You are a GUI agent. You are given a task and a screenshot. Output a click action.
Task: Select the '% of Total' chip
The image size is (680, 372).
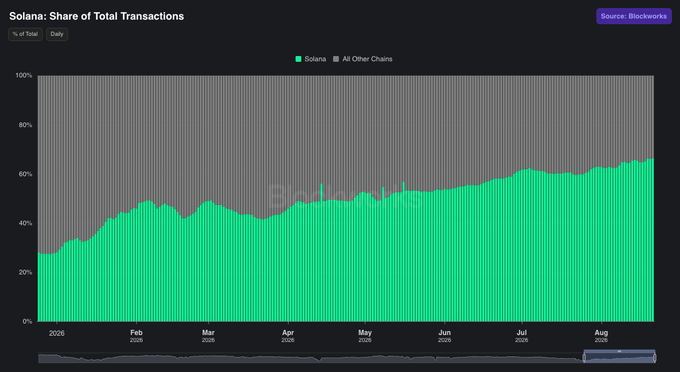(x=25, y=34)
